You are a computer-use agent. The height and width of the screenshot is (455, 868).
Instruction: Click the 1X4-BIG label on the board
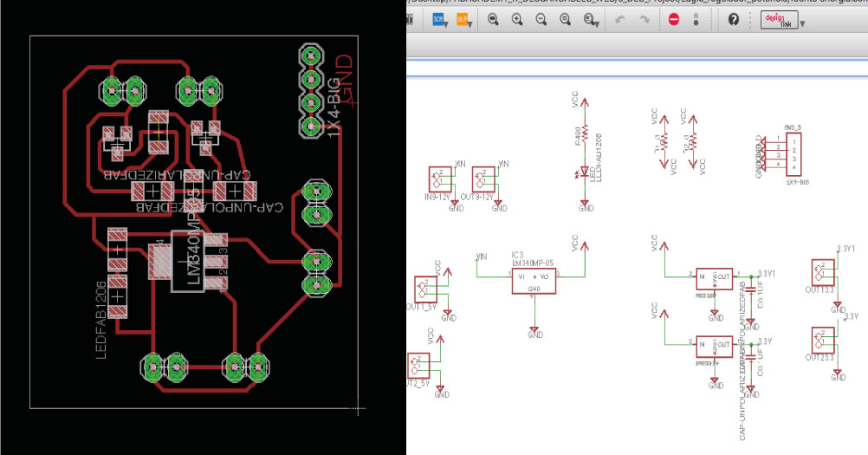tap(333, 107)
